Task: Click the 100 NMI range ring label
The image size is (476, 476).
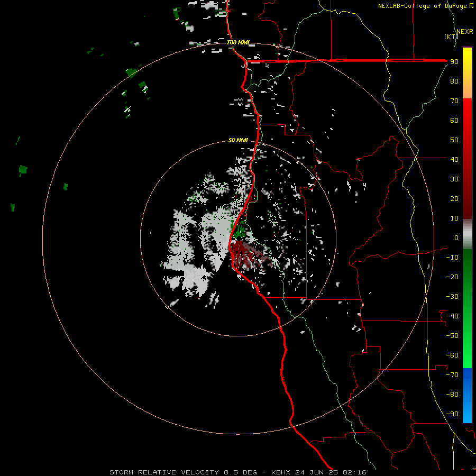Action: point(239,42)
